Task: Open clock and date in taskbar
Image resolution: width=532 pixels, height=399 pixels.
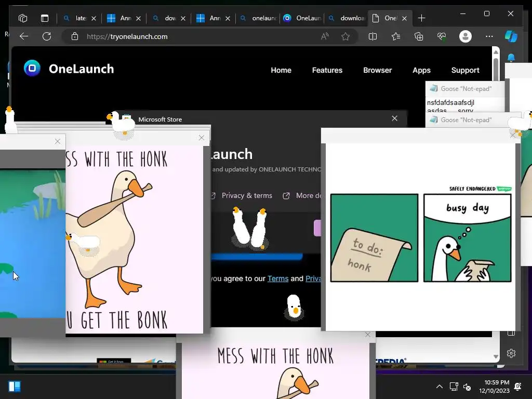Action: click(495, 387)
